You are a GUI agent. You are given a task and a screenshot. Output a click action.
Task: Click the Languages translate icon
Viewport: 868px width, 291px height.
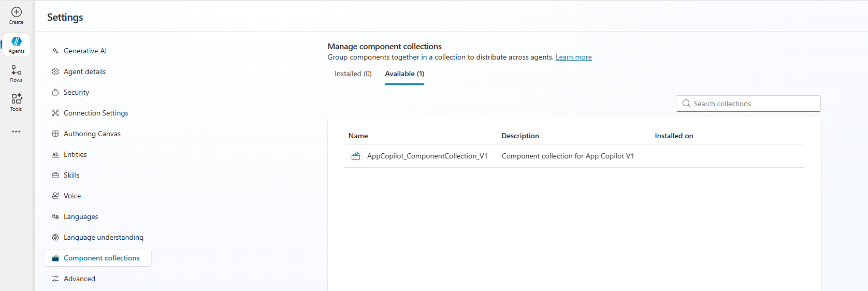pyautogui.click(x=55, y=216)
